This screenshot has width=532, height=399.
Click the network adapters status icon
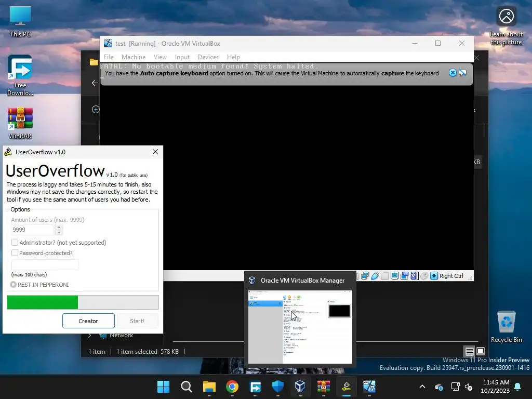[x=365, y=275]
